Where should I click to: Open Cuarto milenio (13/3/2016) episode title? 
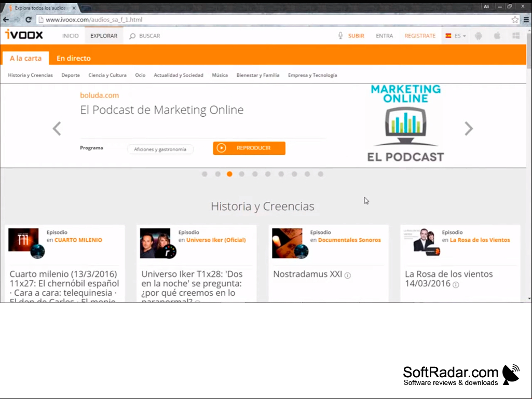click(64, 286)
